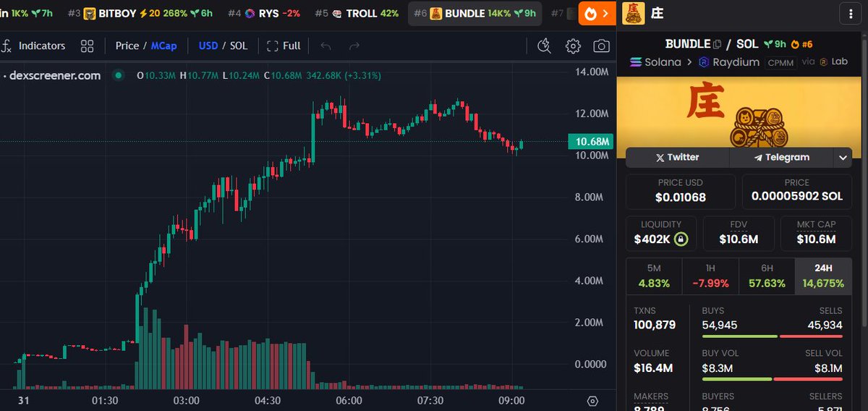Click the MKT CAP $10.6M box
This screenshot has height=411, width=868.
coord(816,233)
